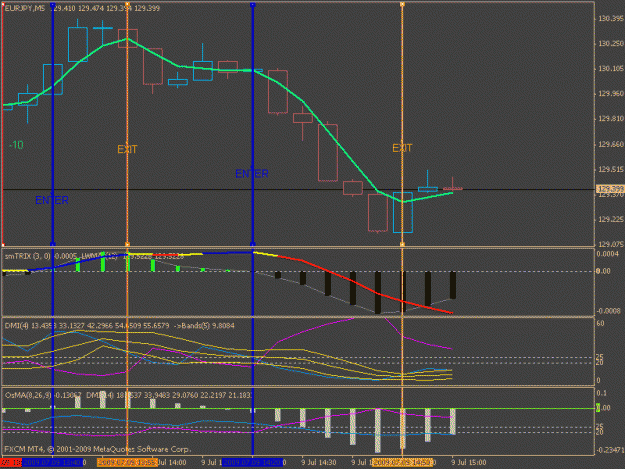625x469 pixels.
Task: Click the 129.075 price axis label
Action: tap(610, 244)
